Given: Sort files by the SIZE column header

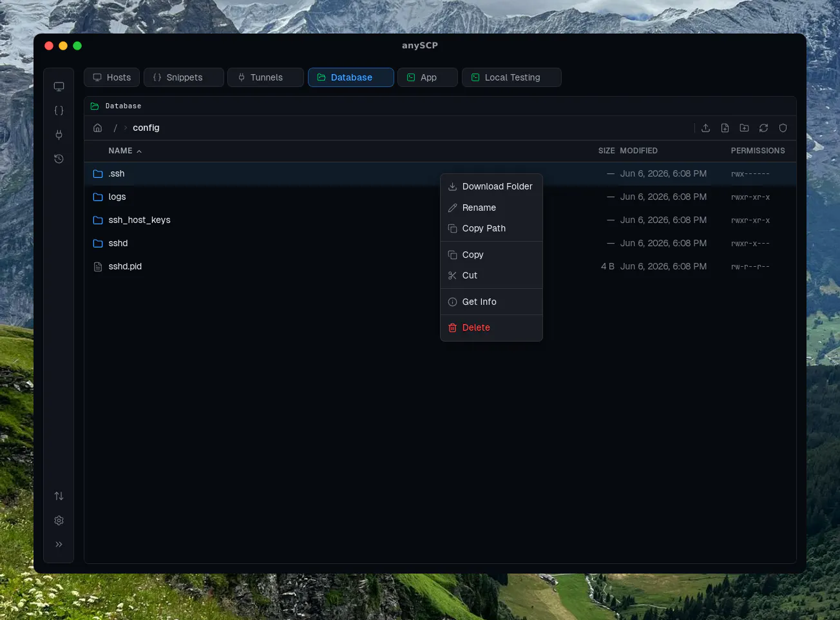Looking at the screenshot, I should (x=607, y=151).
